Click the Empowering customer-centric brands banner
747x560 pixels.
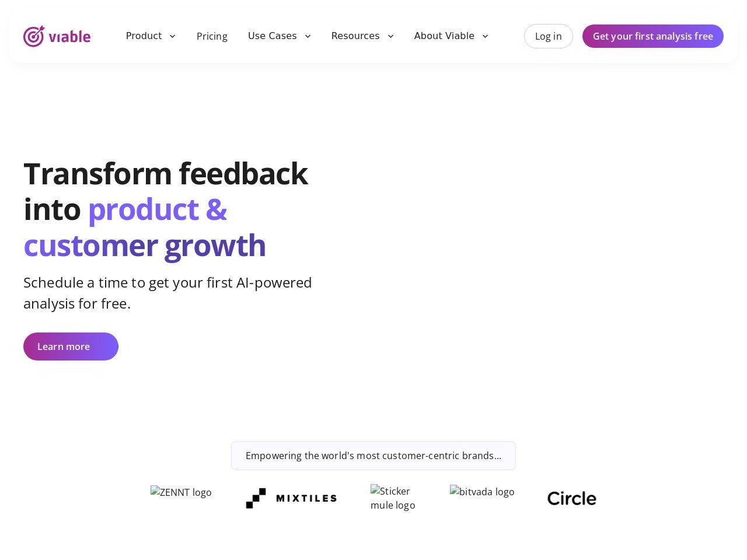[373, 456]
